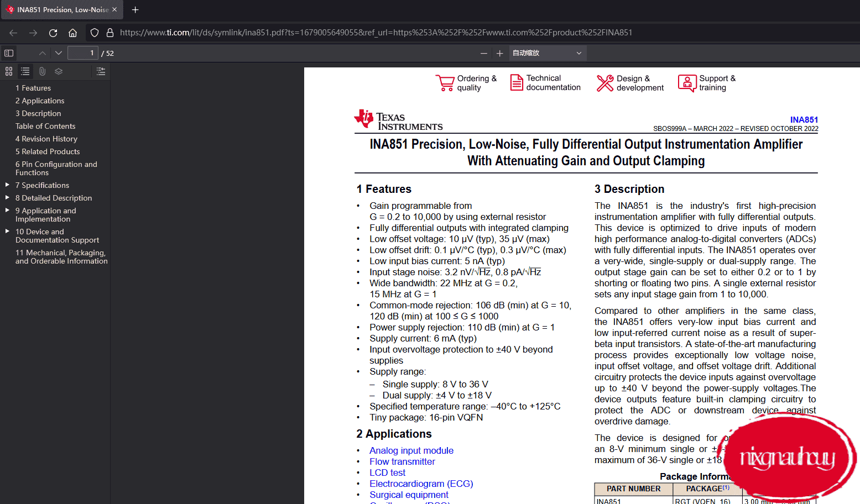Viewport: 860px width, 504px height.
Task: Click the 'PART NUMBER' table header
Action: tap(634, 489)
